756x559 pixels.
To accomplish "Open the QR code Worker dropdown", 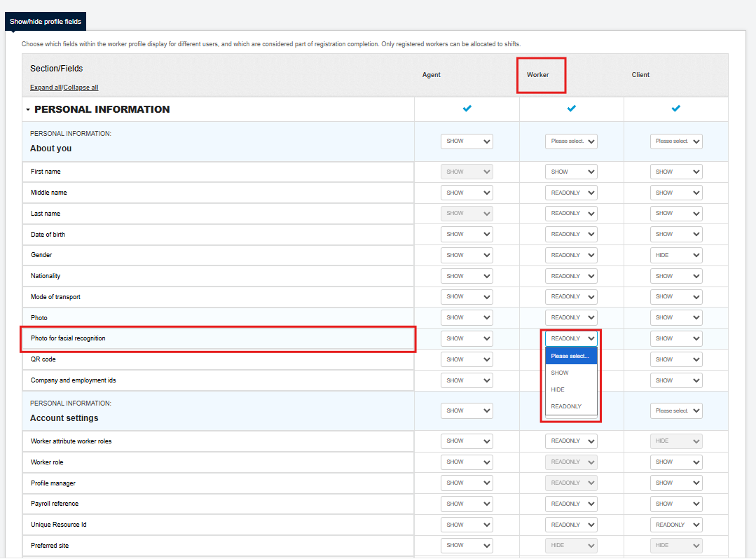I will 571,359.
